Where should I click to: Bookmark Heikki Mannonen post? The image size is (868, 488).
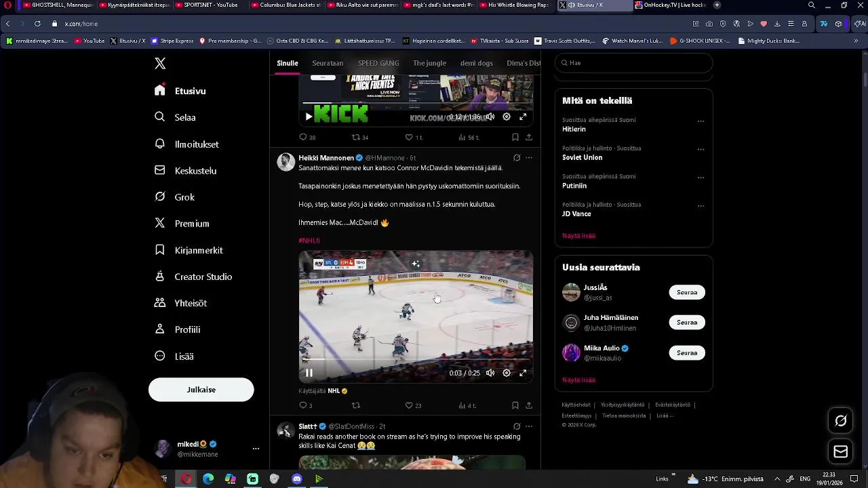coord(515,405)
